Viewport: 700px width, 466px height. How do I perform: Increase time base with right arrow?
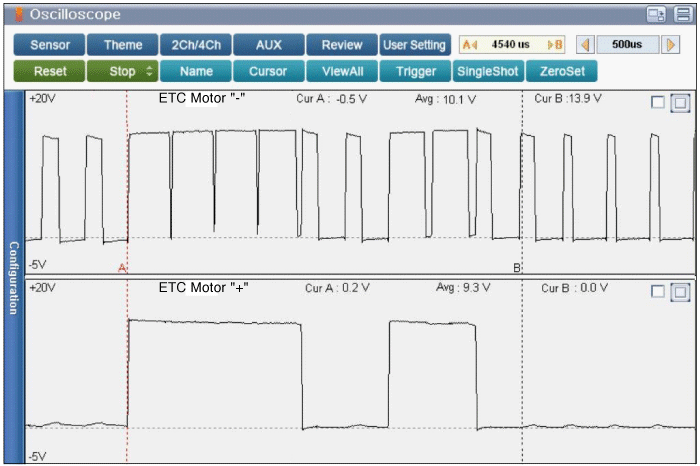point(671,45)
